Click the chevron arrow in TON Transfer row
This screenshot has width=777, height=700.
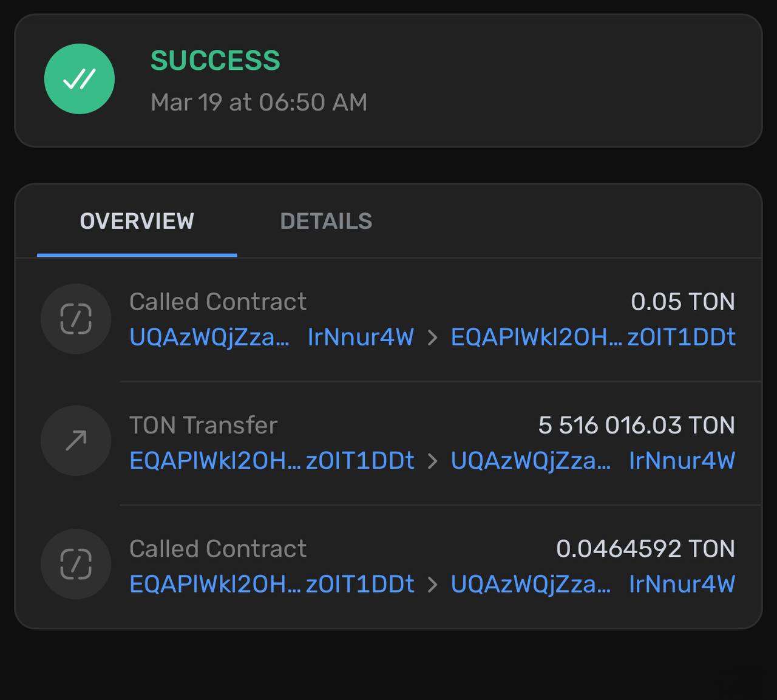432,461
